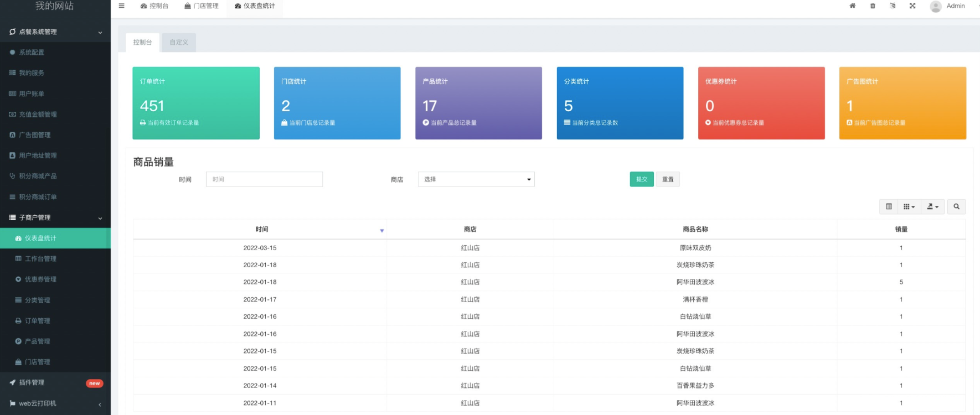Open the export data dropdown
Image resolution: width=980 pixels, height=415 pixels.
pyautogui.click(x=932, y=207)
